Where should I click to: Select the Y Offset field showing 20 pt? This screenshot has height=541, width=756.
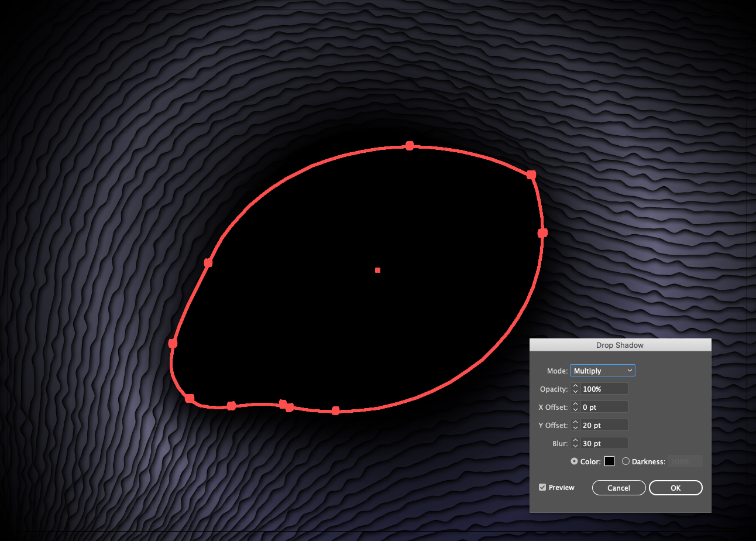(x=604, y=425)
